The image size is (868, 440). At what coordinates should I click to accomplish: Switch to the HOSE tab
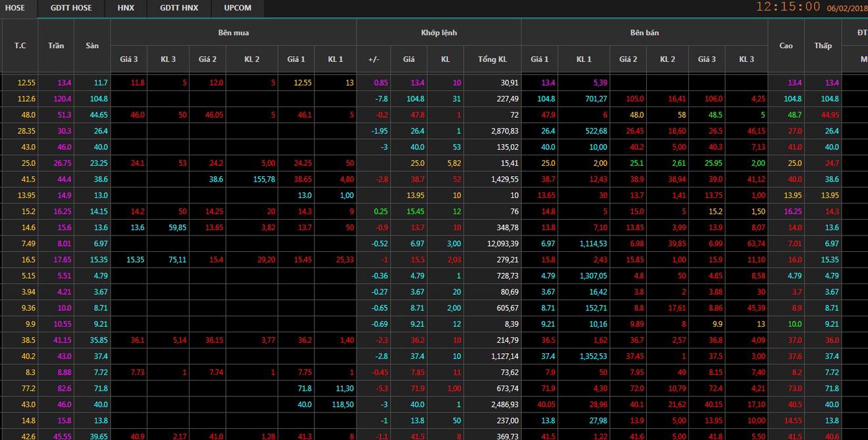point(15,8)
